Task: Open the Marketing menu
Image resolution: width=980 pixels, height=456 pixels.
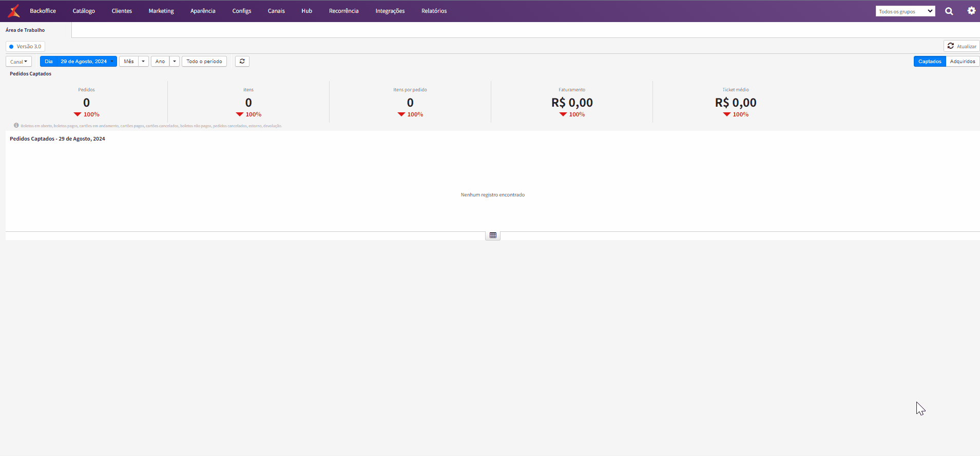Action: pos(161,11)
